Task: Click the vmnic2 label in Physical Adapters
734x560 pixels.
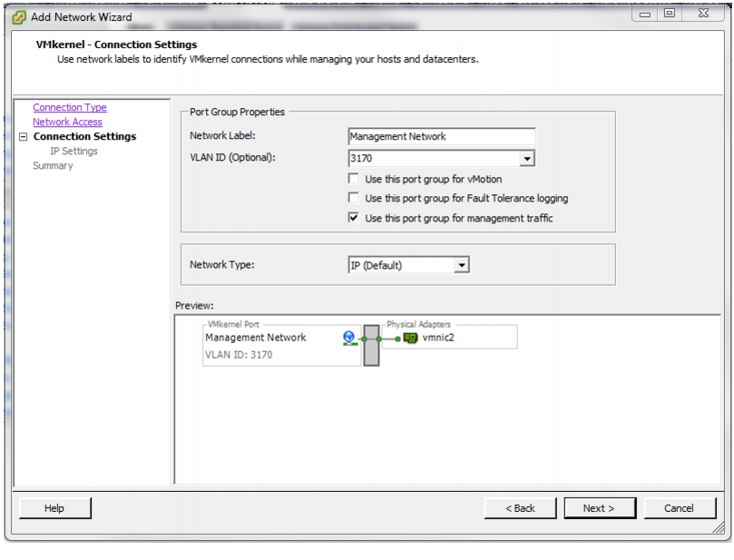Action: (438, 338)
